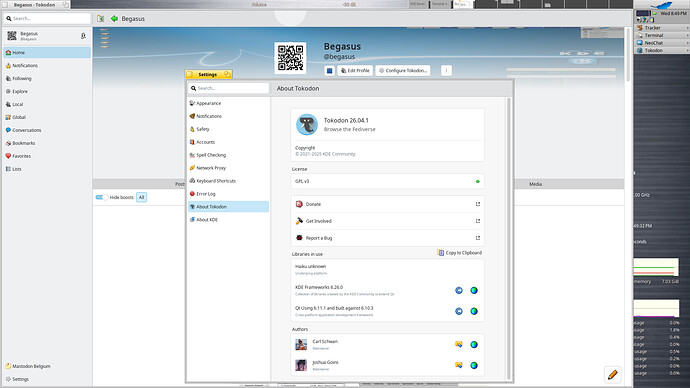Select About Tokodon in the Settings list

228,207
